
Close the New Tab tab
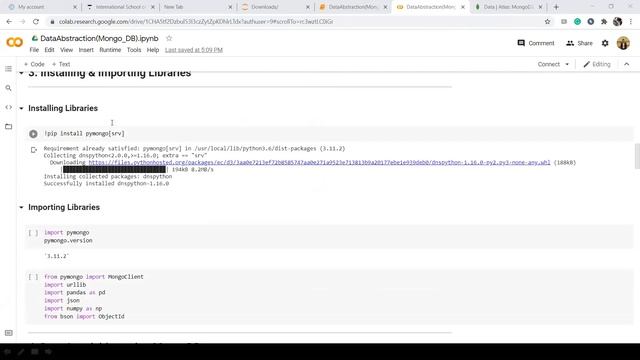pyautogui.click(x=230, y=7)
